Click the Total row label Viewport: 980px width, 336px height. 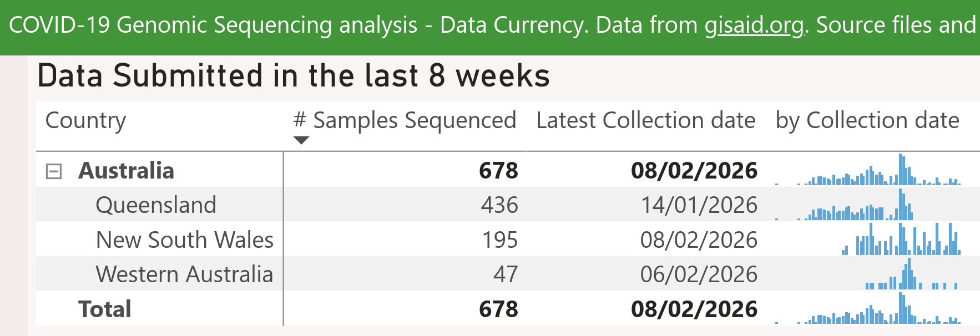[105, 309]
